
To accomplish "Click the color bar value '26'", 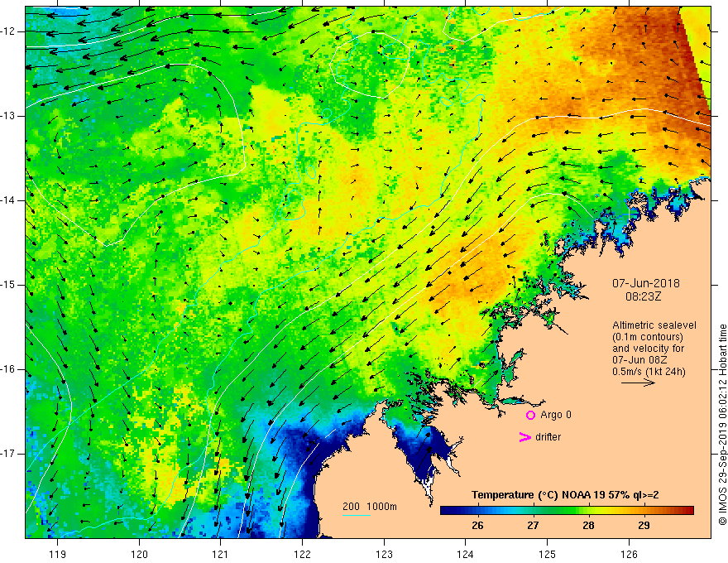I will coord(477,526).
